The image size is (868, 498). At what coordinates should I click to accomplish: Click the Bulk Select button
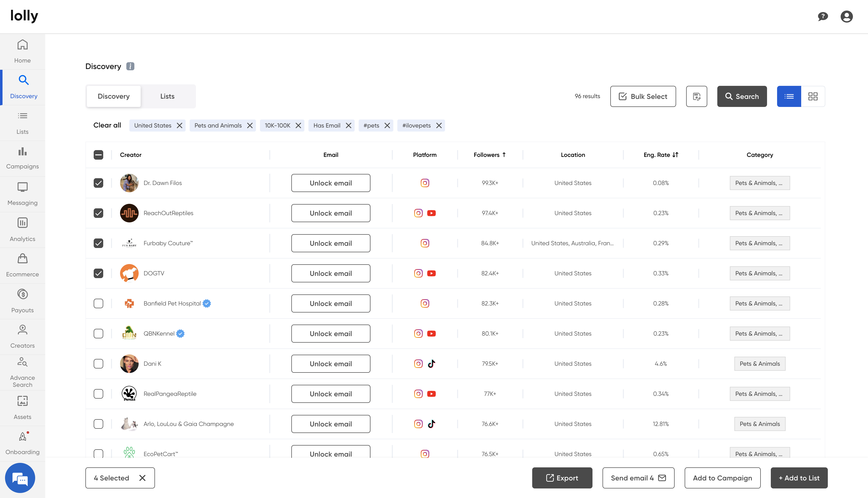click(x=643, y=96)
